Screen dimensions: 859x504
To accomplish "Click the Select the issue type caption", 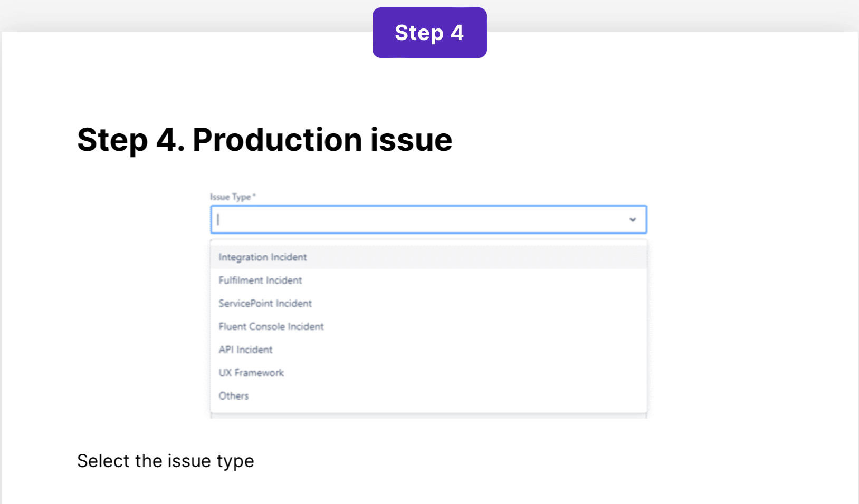I will [x=165, y=461].
